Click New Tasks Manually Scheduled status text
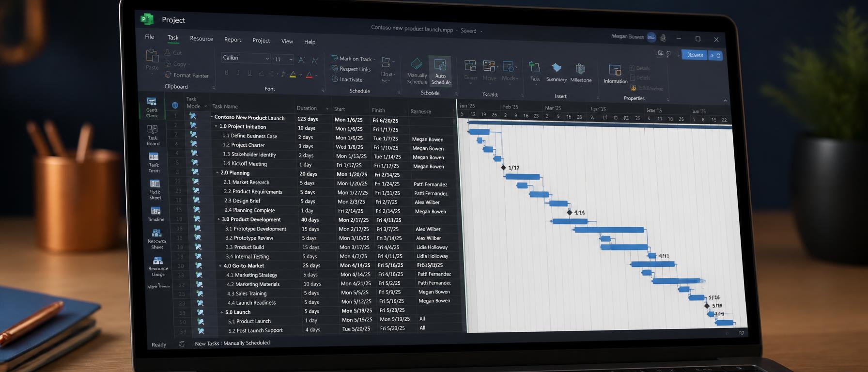This screenshot has height=372, width=868. (x=232, y=343)
